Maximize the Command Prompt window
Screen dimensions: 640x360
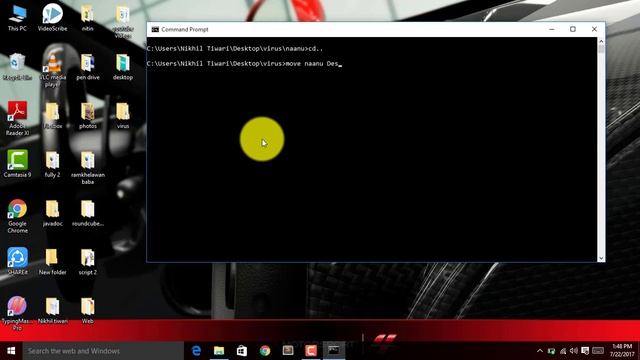[573, 29]
